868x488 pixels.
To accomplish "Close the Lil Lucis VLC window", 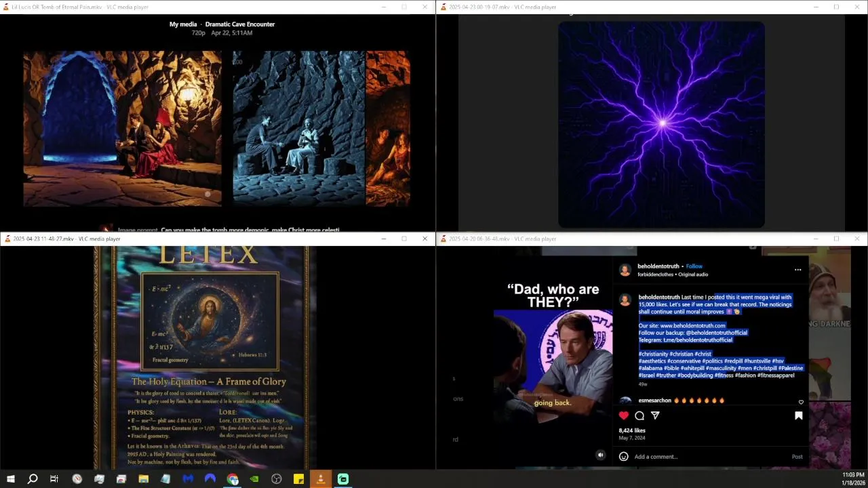I will (425, 7).
